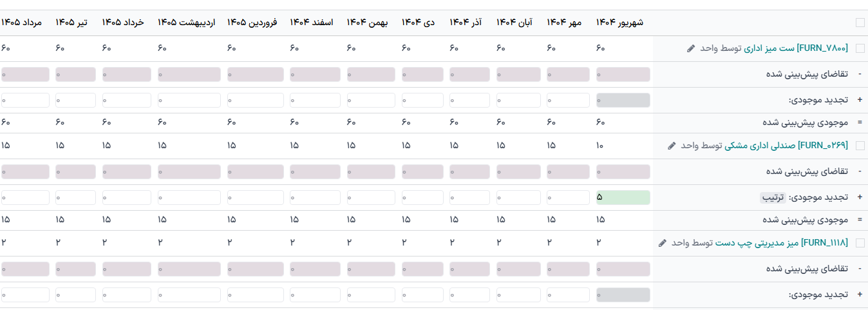Viewport: 868px width, 310px height.
Task: Edit FURN_7800 تقاضای پیش‌بینی شده under تیر ۱۴۰۵
Action: point(75,74)
